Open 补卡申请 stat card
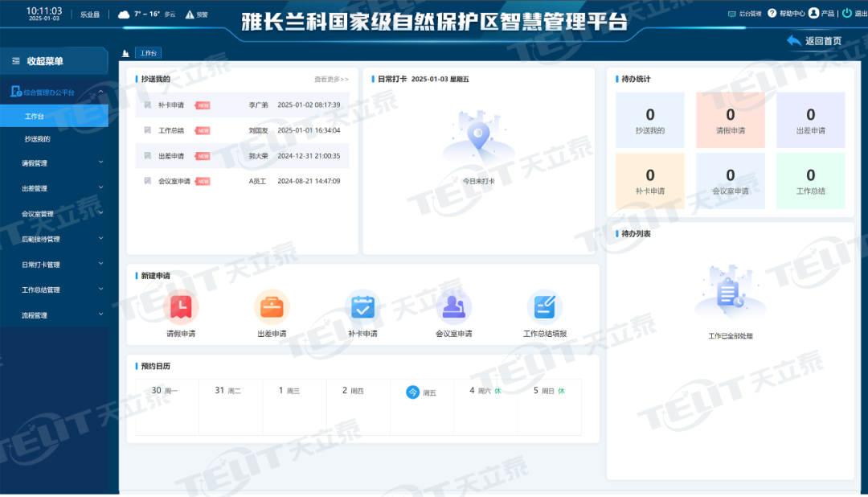 (x=650, y=181)
